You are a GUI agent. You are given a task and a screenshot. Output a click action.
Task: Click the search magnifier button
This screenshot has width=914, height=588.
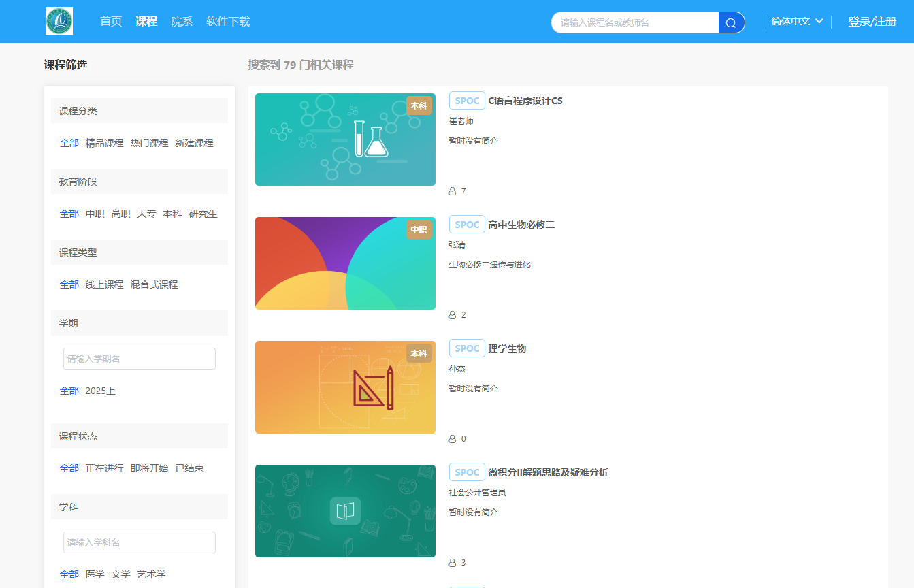[731, 22]
